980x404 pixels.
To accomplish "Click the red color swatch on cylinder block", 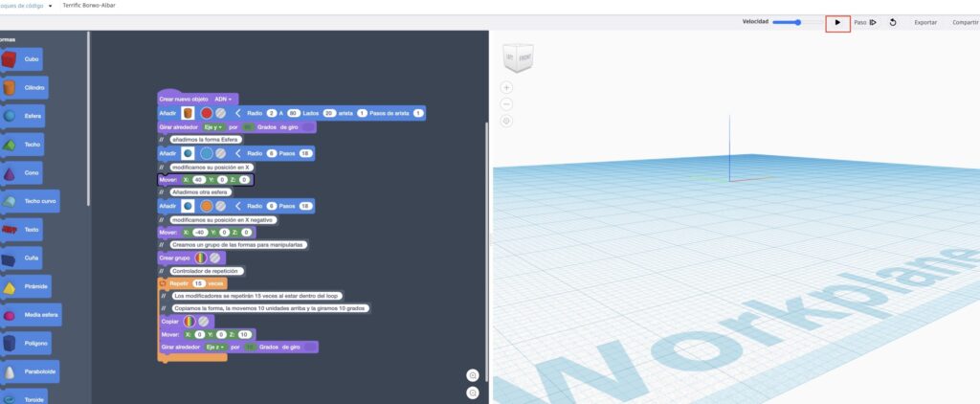I will tap(206, 113).
